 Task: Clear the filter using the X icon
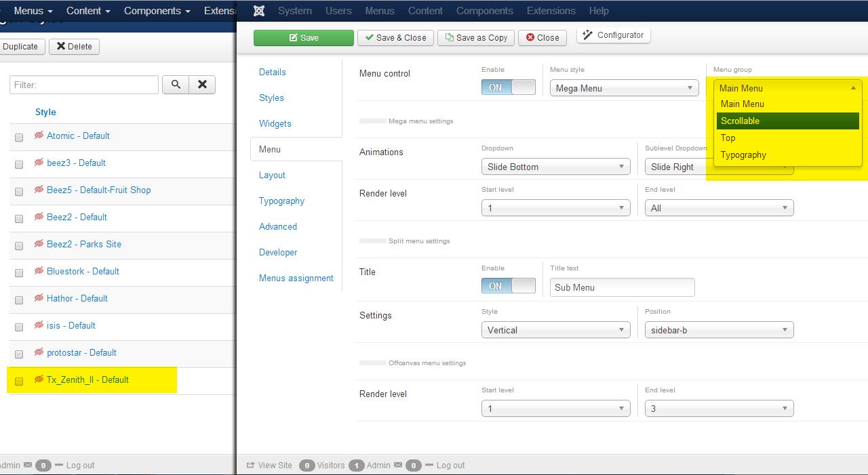[x=201, y=84]
